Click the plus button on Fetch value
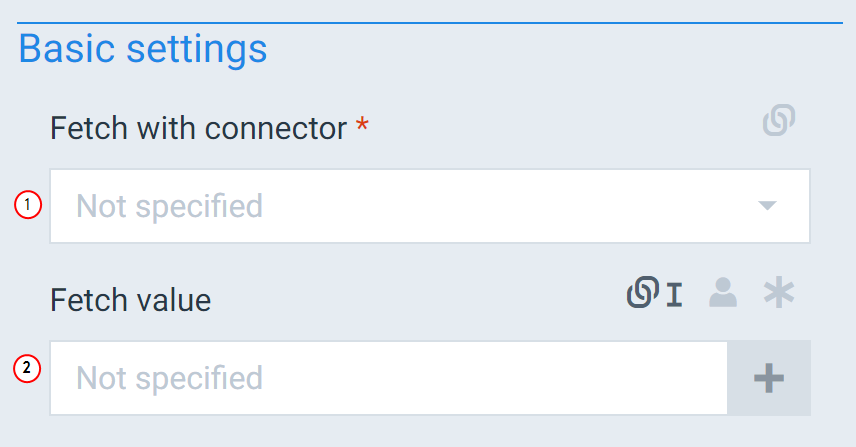The image size is (856, 447). [769, 378]
